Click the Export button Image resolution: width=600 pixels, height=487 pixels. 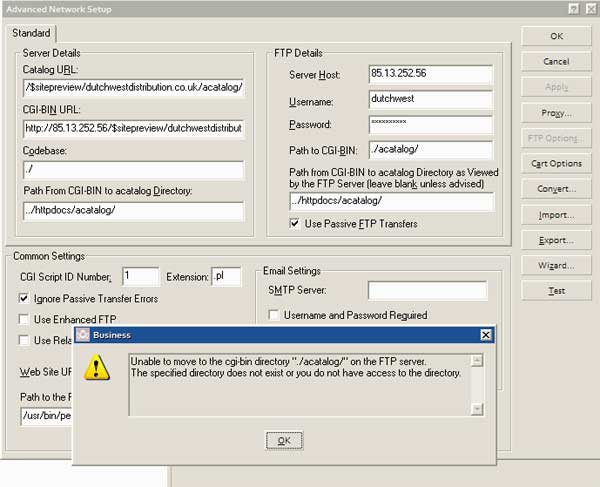[x=556, y=240]
